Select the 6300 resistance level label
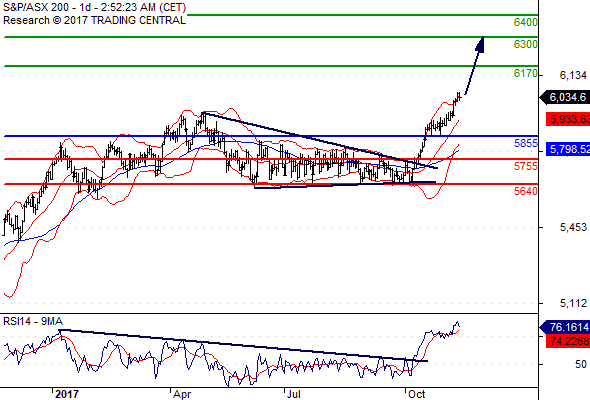 526,44
